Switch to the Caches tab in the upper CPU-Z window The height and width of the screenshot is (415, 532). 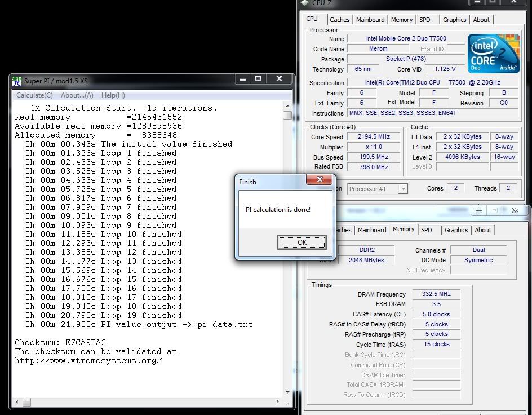tap(340, 20)
